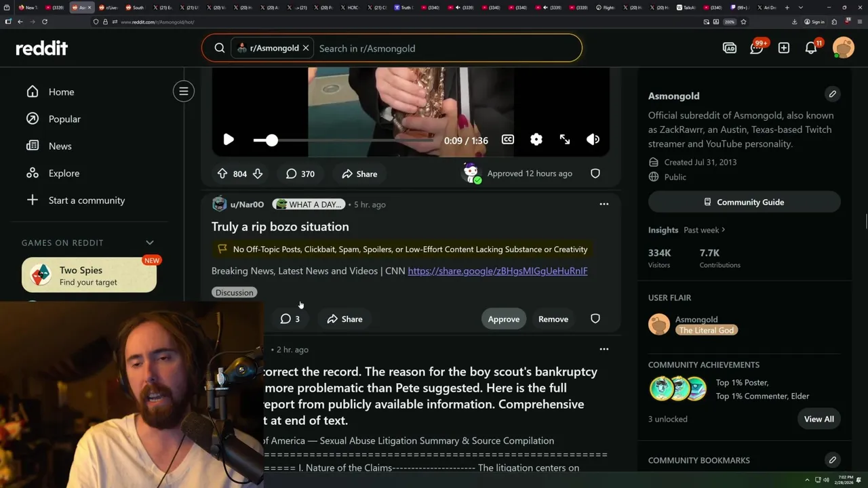The image size is (868, 488).
Task: Edit the Asmongold community description pencil
Action: coord(833,94)
